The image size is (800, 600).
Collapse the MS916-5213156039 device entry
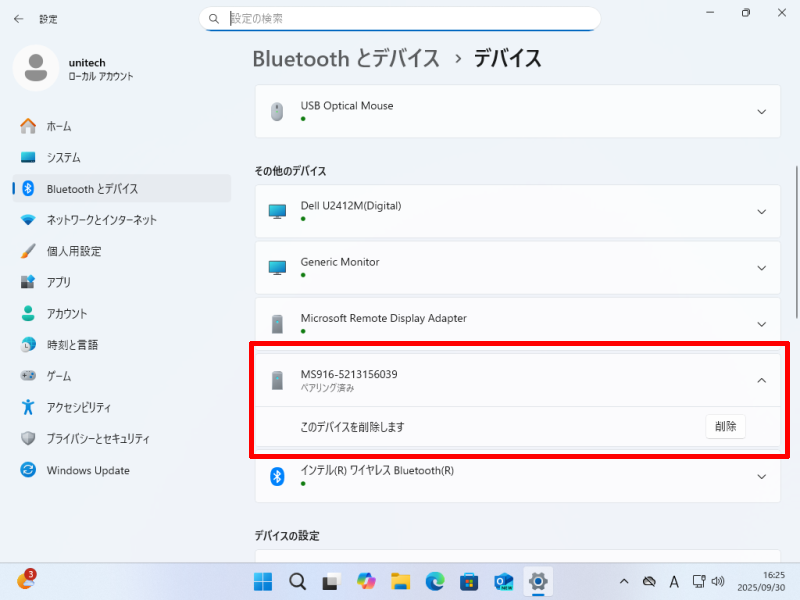pyautogui.click(x=761, y=380)
